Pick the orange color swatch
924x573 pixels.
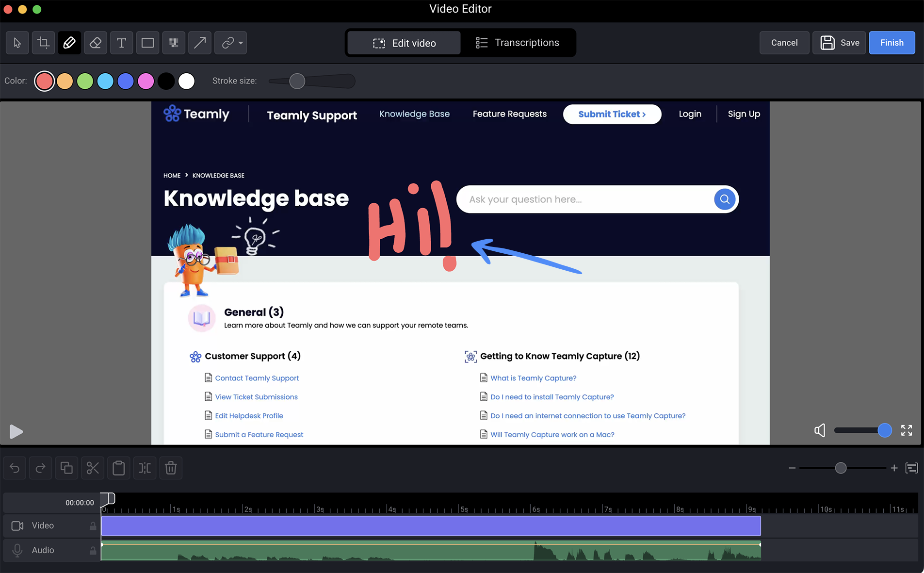[65, 81]
